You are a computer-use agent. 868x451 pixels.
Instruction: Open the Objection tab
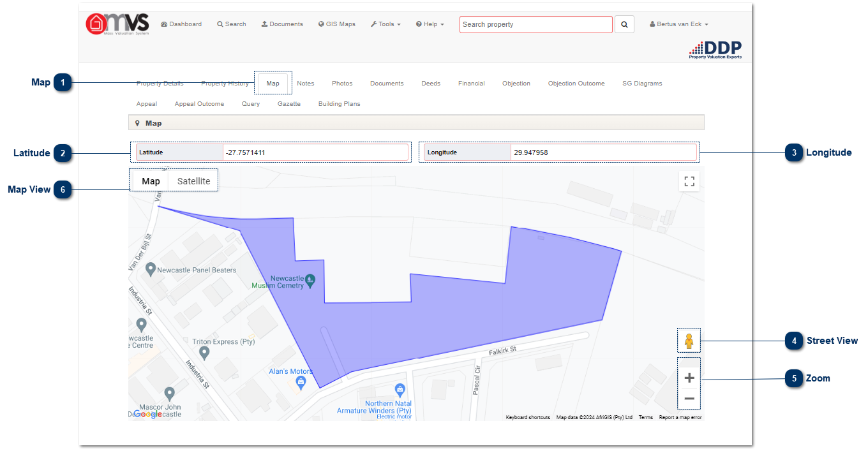click(516, 84)
